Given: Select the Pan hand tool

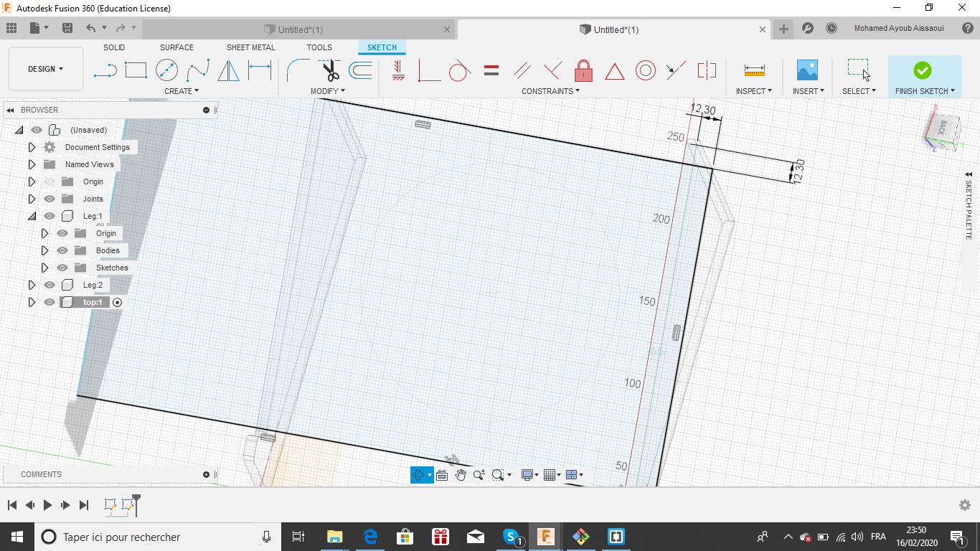Looking at the screenshot, I should click(x=461, y=475).
